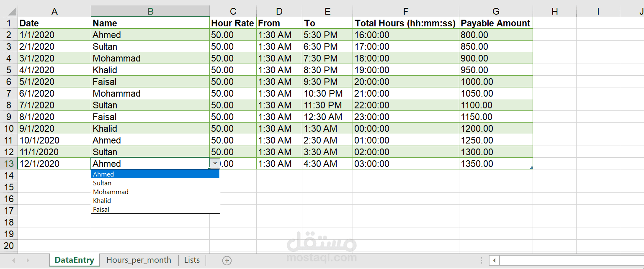Select all cells via the corner button
Screen dimensions: 644x269
pyautogui.click(x=9, y=12)
